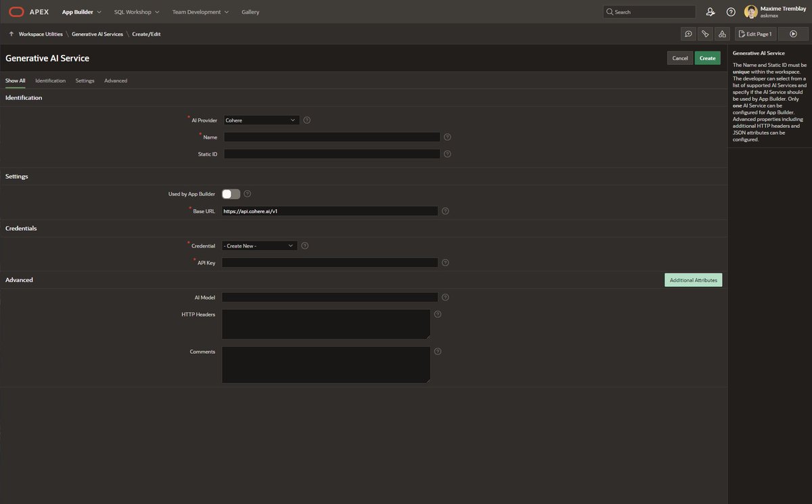
Task: Click the up arrow breadcrumb icon
Action: click(12, 34)
